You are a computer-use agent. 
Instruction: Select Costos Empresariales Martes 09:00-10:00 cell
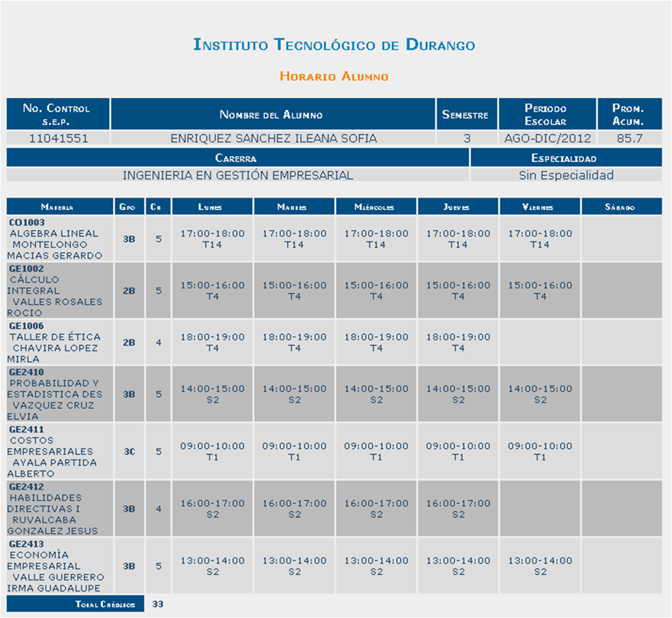click(294, 451)
